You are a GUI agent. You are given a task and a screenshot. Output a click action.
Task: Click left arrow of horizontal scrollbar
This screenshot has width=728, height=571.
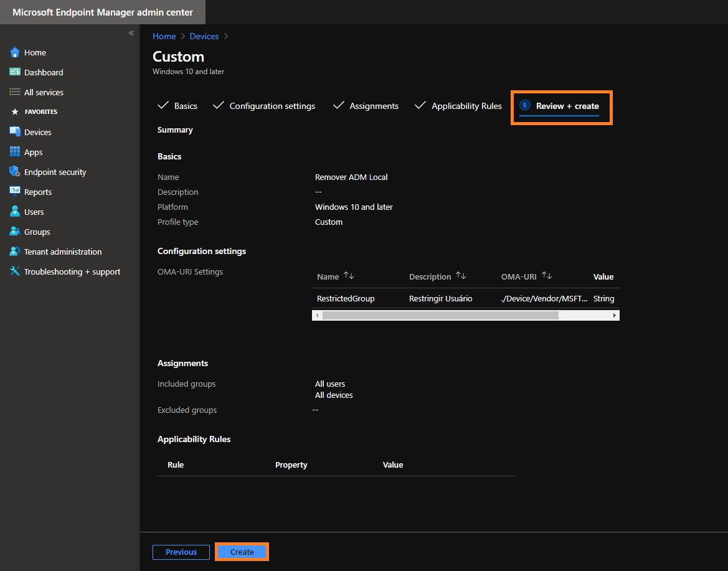317,315
